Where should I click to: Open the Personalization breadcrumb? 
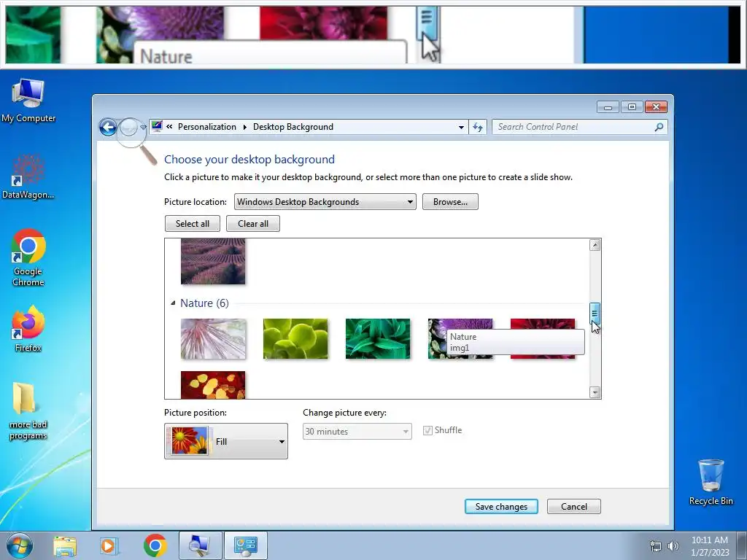tap(206, 127)
